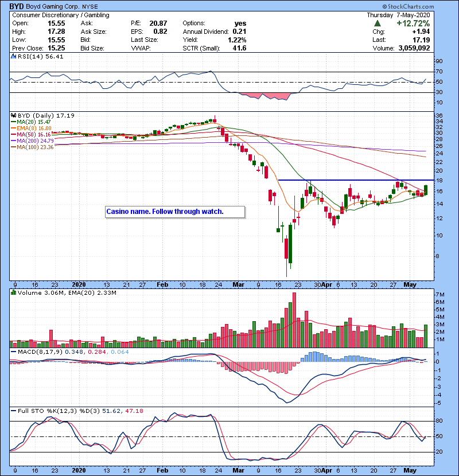Screen dimensions: 459x476
Task: Click the date Thursday 7-May-2020
Action: click(x=398, y=15)
